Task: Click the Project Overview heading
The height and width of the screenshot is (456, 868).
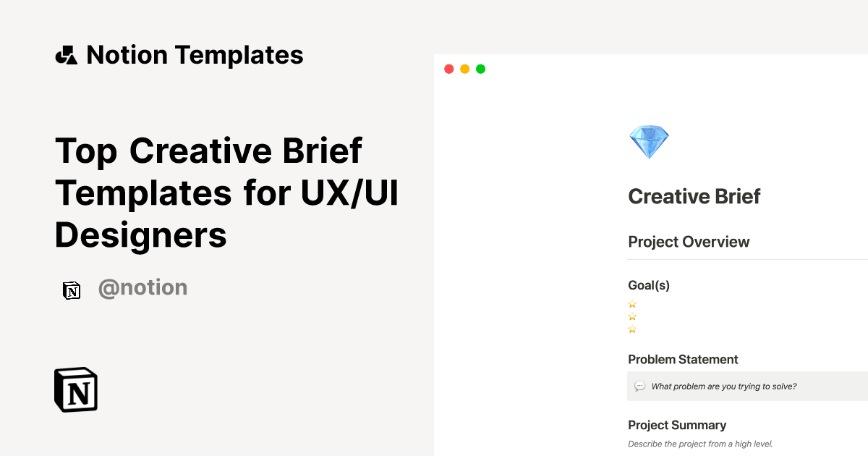Action: 689,242
